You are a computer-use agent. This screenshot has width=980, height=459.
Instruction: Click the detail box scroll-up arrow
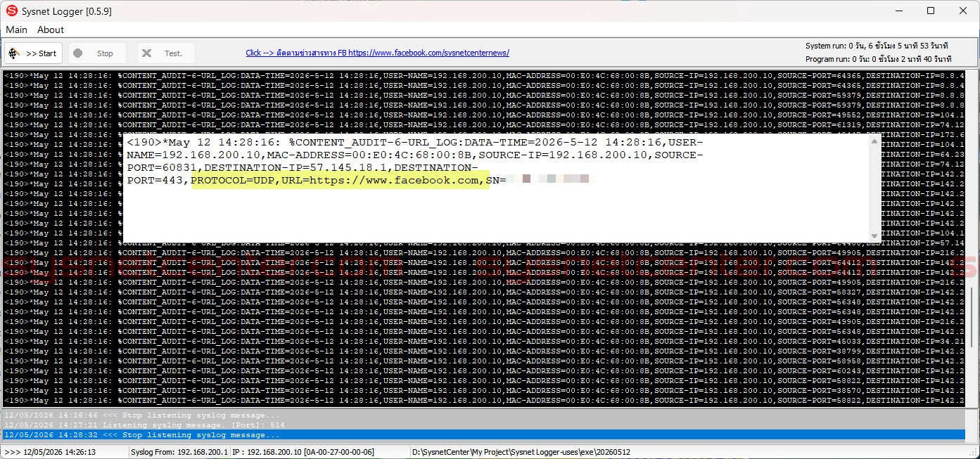[x=875, y=141]
